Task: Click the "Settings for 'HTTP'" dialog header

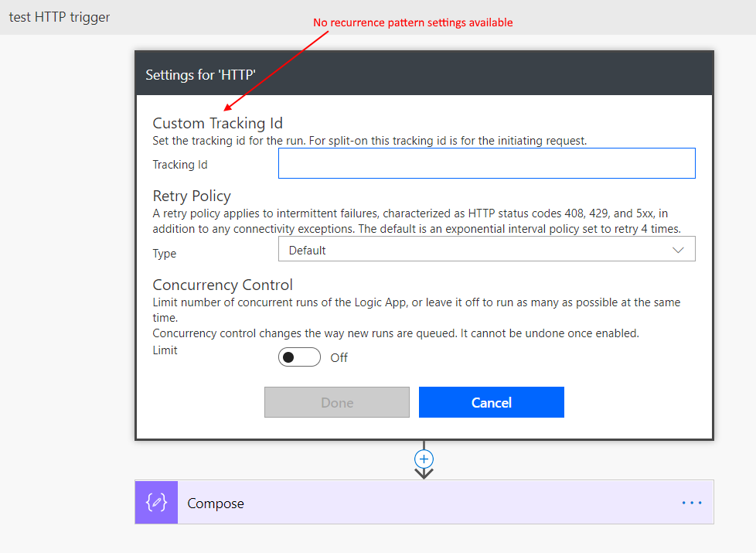Action: point(200,74)
